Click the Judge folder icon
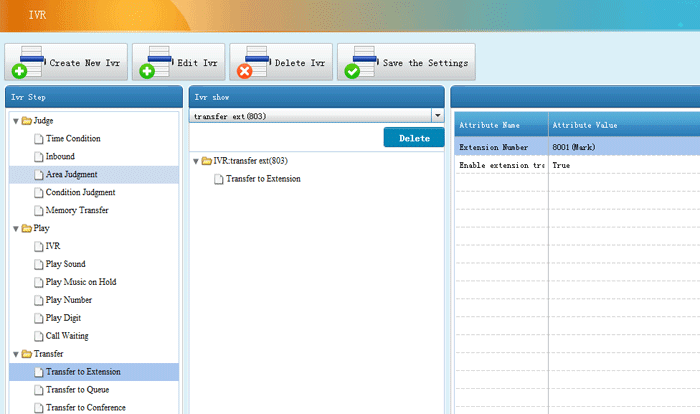Viewport: 700px width, 414px height. click(26, 121)
